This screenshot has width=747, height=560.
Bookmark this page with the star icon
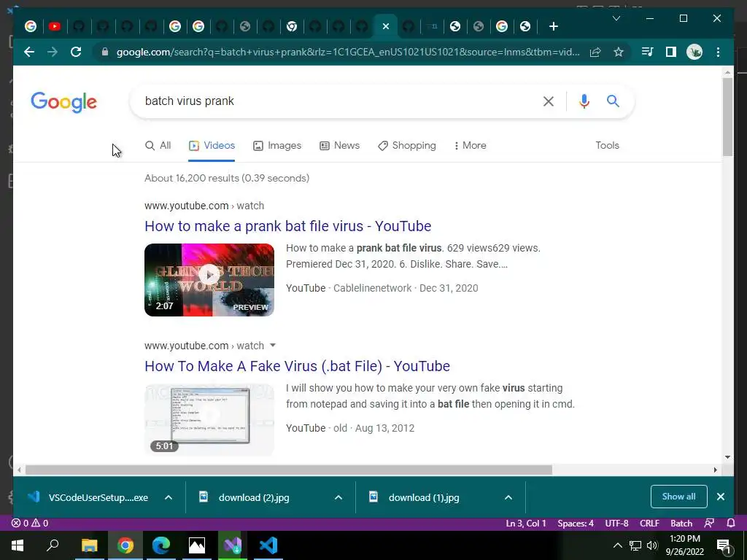pyautogui.click(x=619, y=52)
